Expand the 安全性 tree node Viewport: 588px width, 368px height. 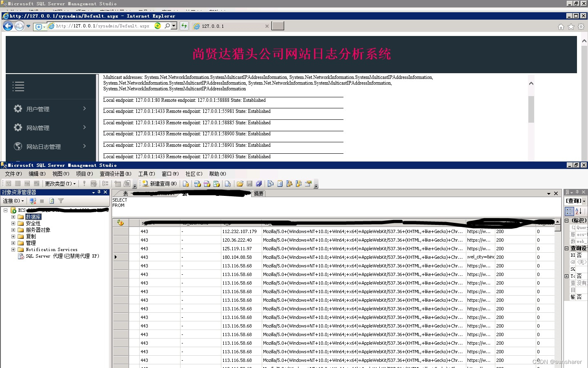(x=13, y=223)
